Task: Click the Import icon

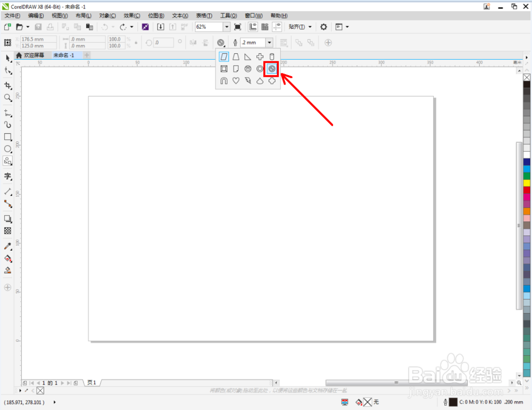Action: (161, 27)
